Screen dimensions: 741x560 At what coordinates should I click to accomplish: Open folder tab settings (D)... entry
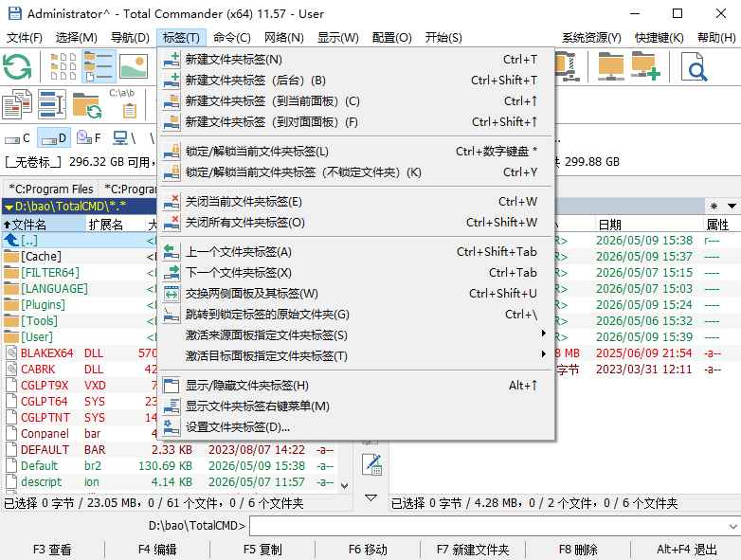355,427
